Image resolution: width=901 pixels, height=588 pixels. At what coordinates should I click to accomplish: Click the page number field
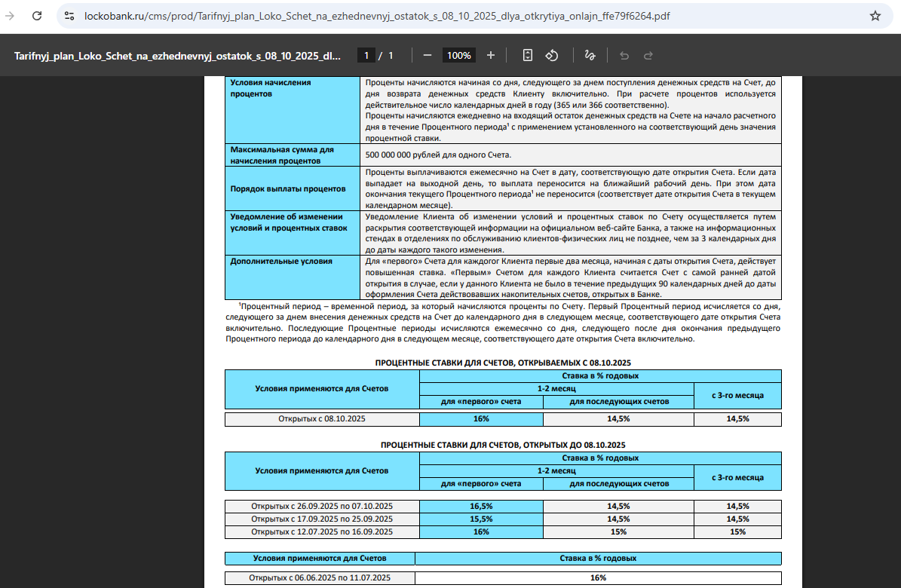coord(366,55)
